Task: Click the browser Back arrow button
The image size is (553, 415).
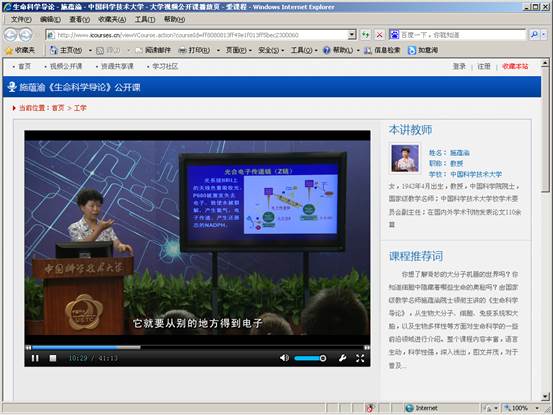Action: pyautogui.click(x=11, y=35)
